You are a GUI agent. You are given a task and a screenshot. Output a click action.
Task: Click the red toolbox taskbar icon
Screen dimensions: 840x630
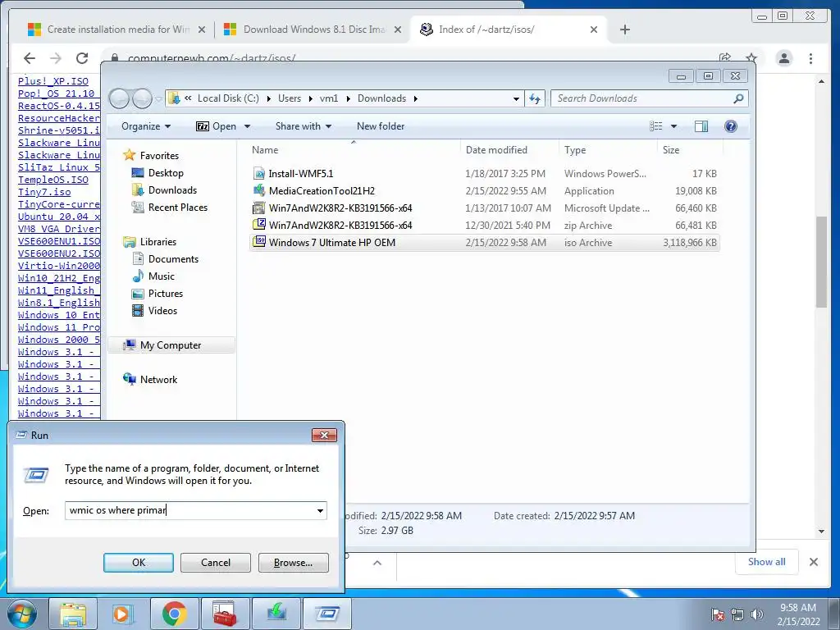click(x=225, y=614)
